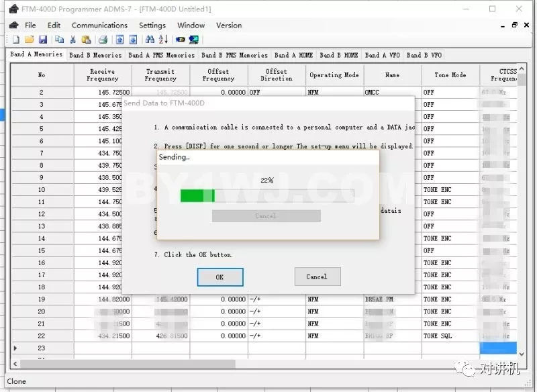Open the Edit menu
The height and width of the screenshot is (392, 537).
[54, 26]
